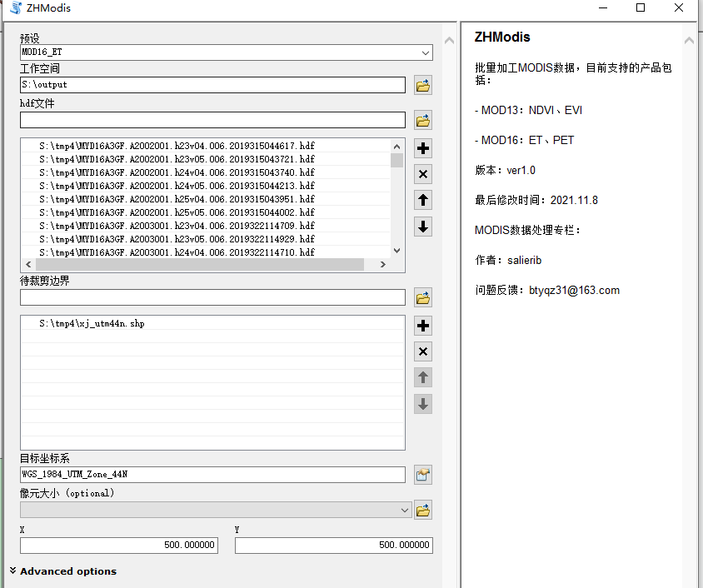Click the empty hdf文件 input field
The height and width of the screenshot is (588, 703).
coord(212,120)
